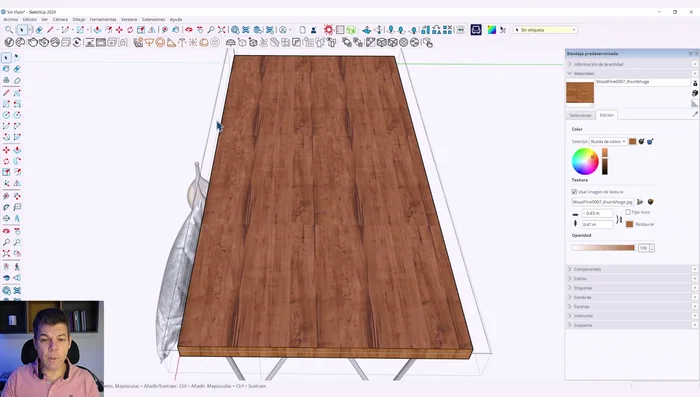
Task: Select the Rotate tool in top toolbar
Action: click(x=130, y=30)
